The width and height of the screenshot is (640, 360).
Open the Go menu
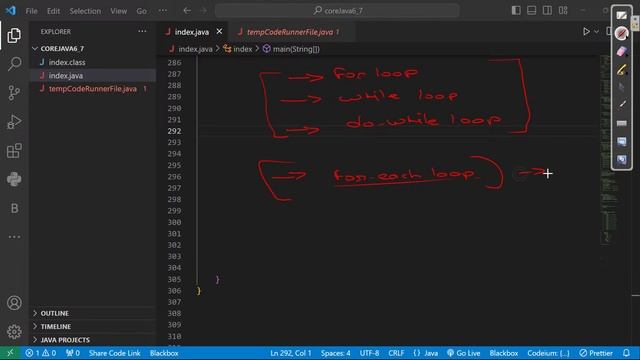(x=142, y=11)
